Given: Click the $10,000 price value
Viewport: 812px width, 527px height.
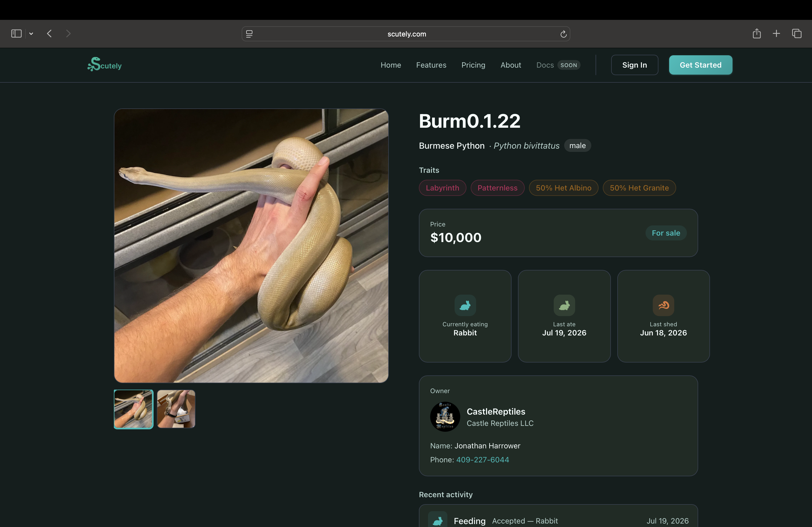Looking at the screenshot, I should pyautogui.click(x=455, y=237).
